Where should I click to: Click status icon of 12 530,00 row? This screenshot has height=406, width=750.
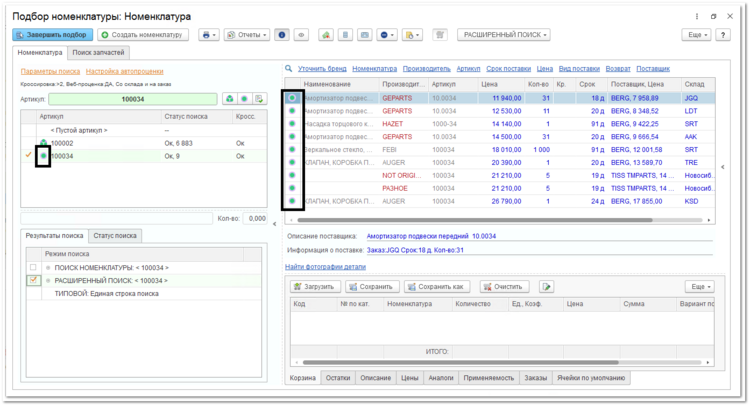(x=292, y=110)
